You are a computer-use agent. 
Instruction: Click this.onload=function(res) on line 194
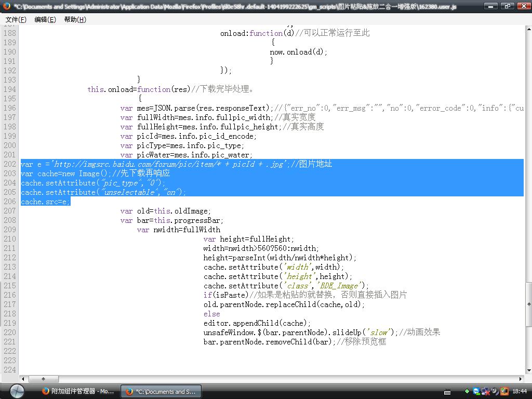[x=139, y=89]
